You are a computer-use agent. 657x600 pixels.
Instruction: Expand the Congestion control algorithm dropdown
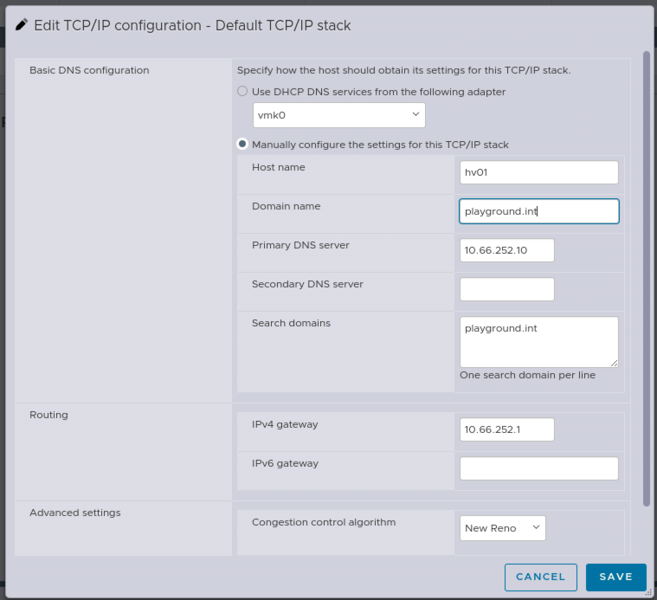[x=503, y=527]
